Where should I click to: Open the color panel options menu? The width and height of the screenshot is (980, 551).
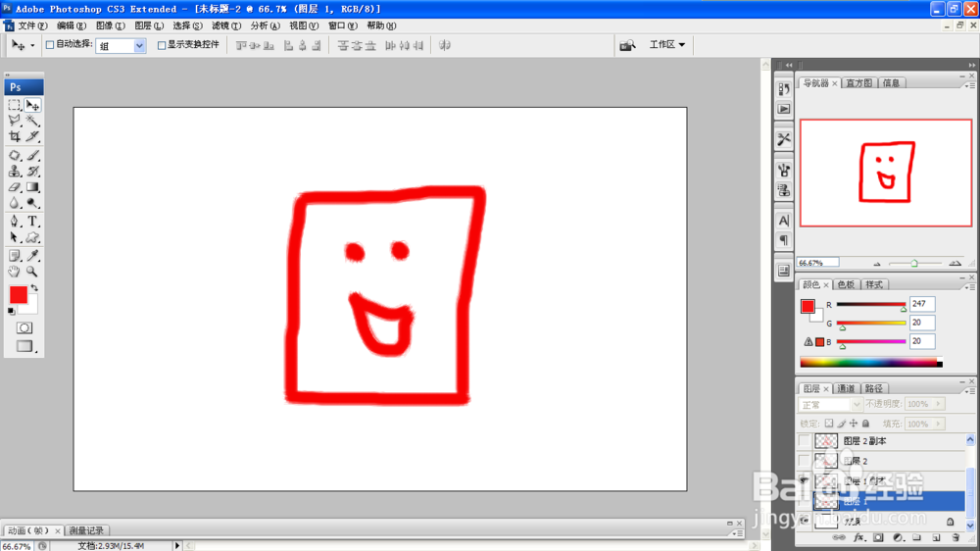click(x=970, y=287)
